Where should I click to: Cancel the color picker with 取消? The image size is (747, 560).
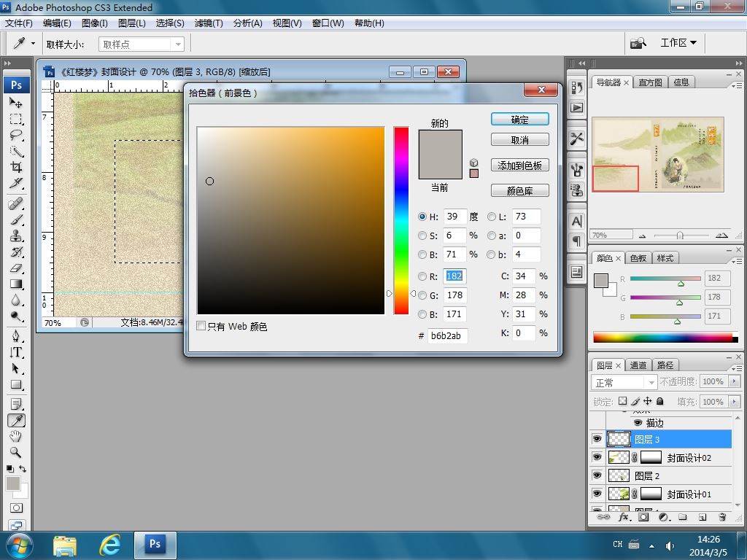[x=519, y=140]
